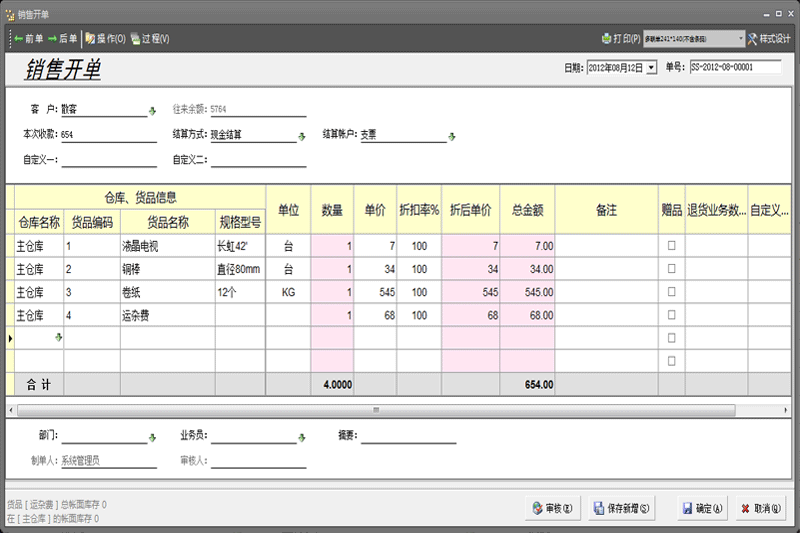Click the 自定义二 field
This screenshot has width=800, height=533.
tap(259, 160)
